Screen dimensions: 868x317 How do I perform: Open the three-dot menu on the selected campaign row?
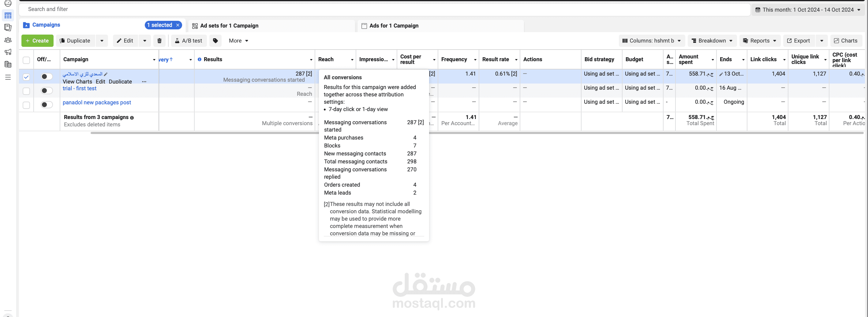coord(144,81)
